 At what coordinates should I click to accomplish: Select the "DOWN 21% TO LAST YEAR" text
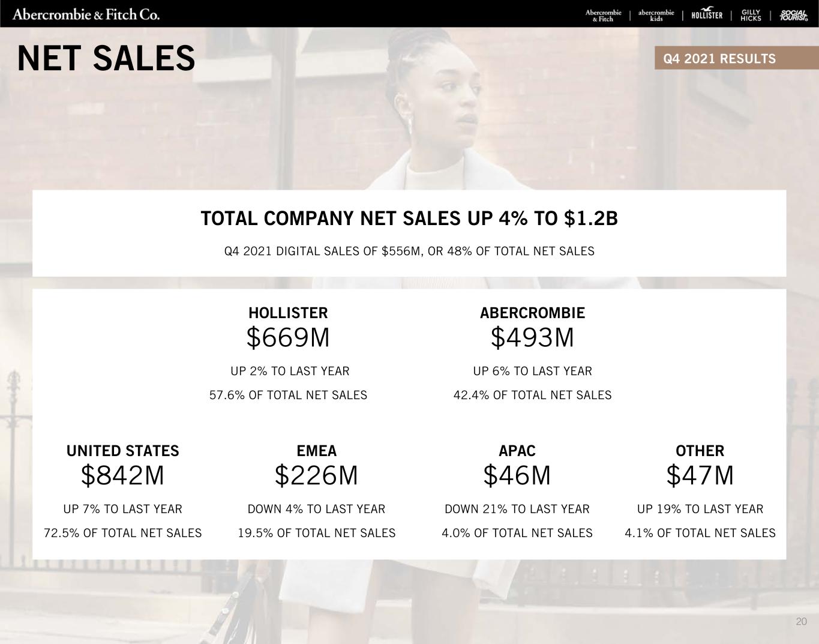pos(517,509)
